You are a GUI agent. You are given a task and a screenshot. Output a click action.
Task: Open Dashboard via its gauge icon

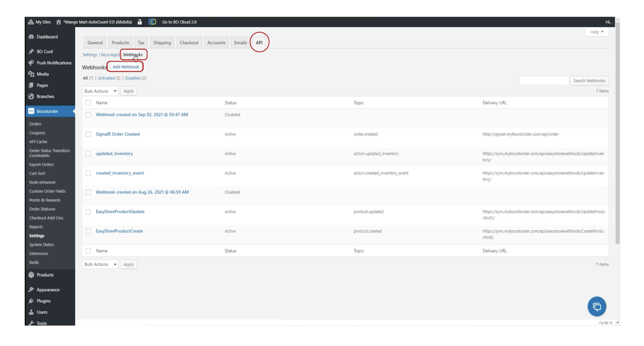[31, 37]
